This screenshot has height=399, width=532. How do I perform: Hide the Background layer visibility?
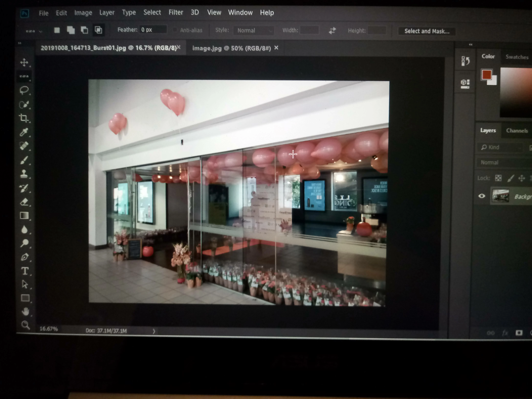click(482, 196)
